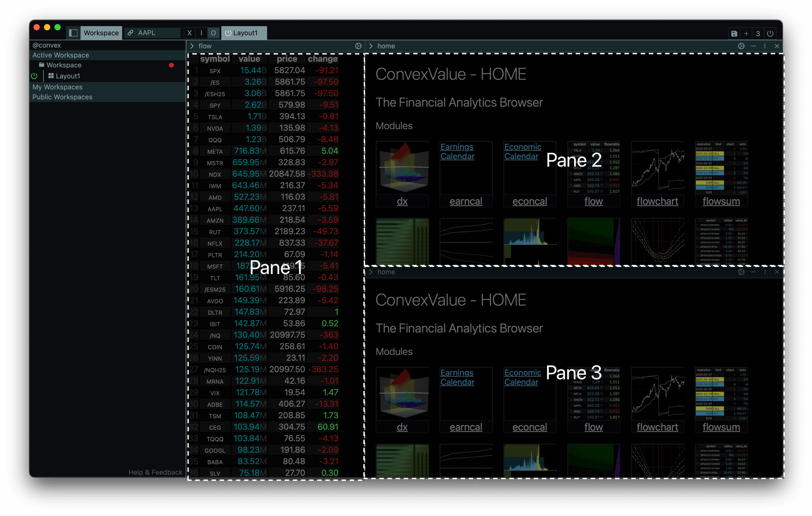
Task: Click the link icon next to AAPL
Action: point(131,33)
